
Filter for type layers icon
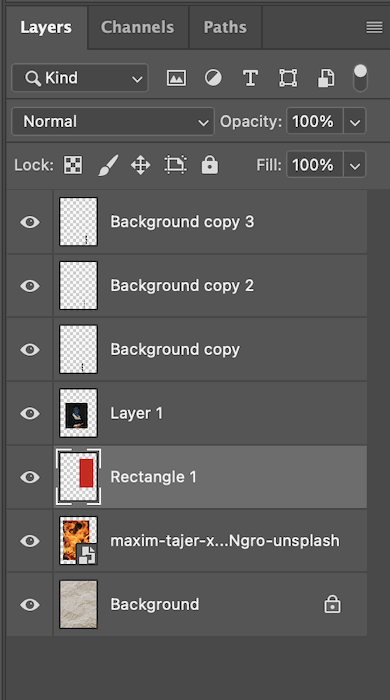(250, 78)
